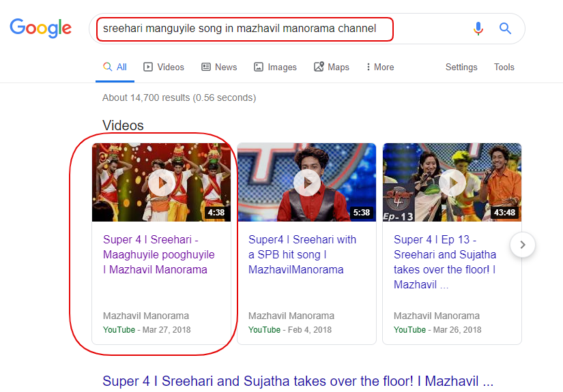Click the Google logo

40,28
